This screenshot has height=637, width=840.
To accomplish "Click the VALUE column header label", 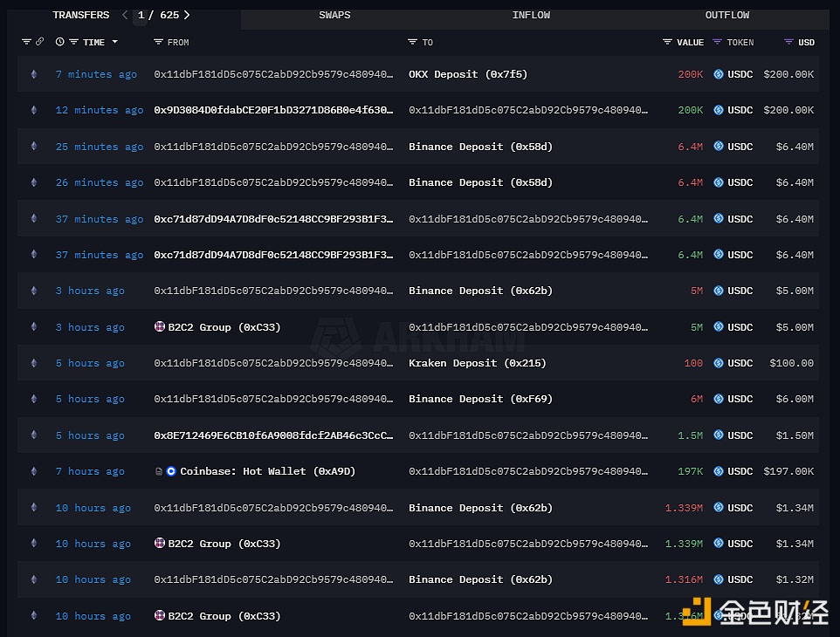I will point(690,42).
